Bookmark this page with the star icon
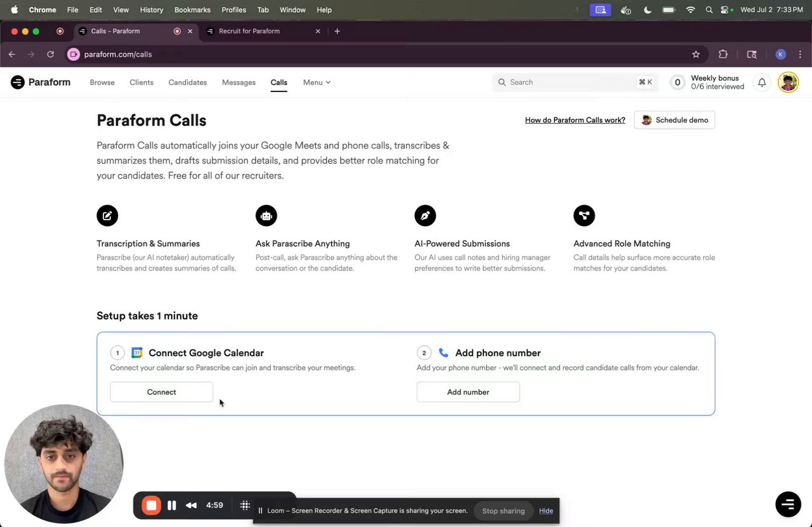 [x=696, y=55]
